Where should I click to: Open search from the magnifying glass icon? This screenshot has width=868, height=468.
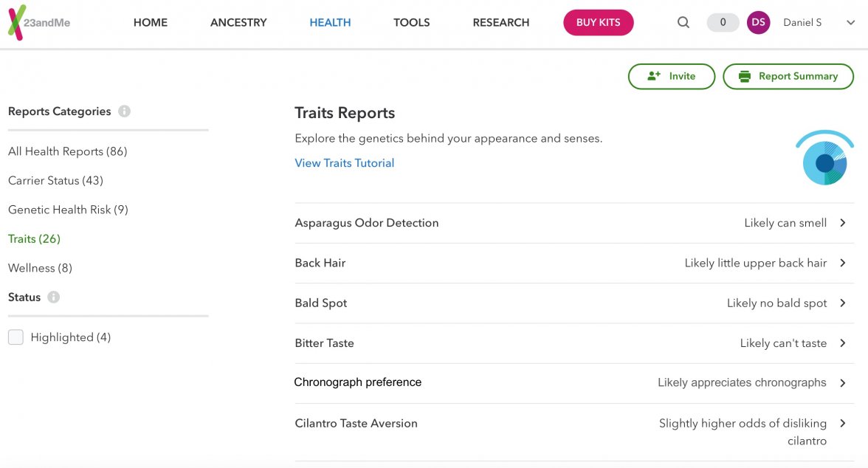click(683, 22)
